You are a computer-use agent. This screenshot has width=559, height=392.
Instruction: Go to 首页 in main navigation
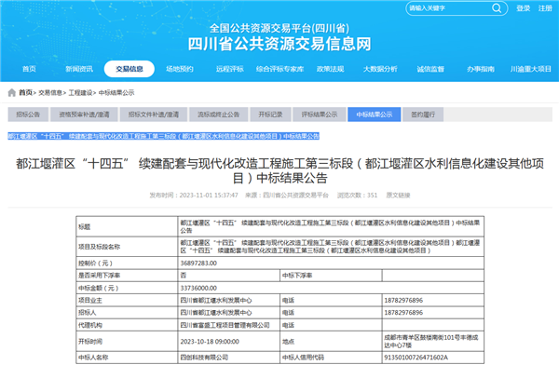click(29, 69)
